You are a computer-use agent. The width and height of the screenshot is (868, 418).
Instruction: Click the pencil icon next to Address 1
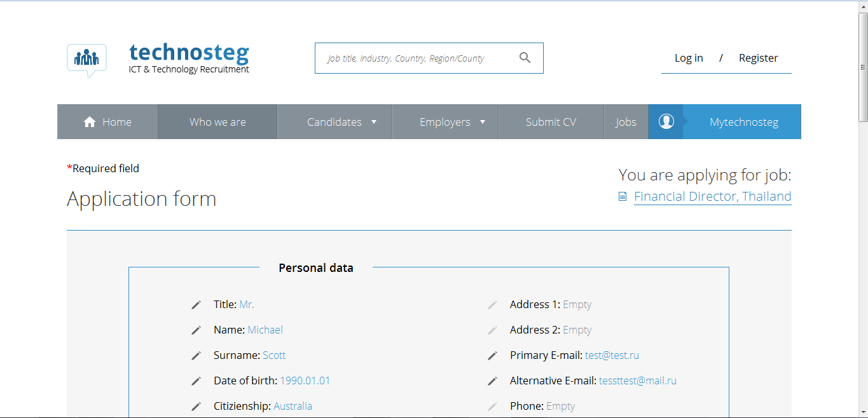coord(492,305)
